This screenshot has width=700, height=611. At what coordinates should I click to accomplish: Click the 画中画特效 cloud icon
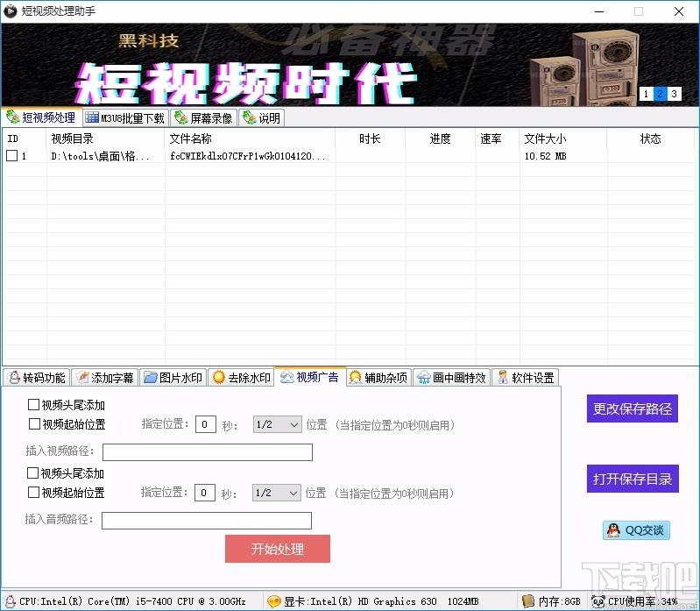[x=423, y=378]
